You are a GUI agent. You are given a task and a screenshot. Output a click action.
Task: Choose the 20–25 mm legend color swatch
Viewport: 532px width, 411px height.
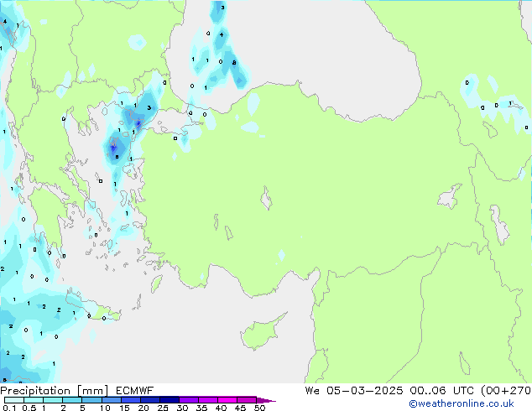tap(150, 400)
